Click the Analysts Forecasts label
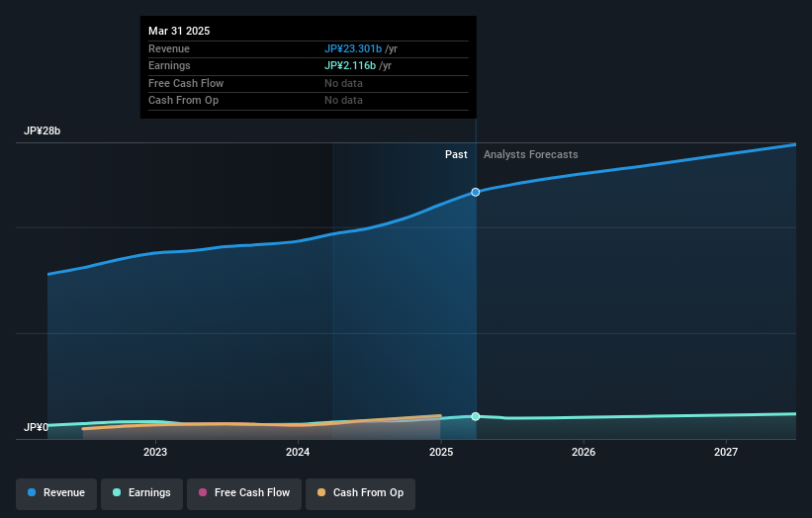The width and height of the screenshot is (812, 518). click(531, 155)
